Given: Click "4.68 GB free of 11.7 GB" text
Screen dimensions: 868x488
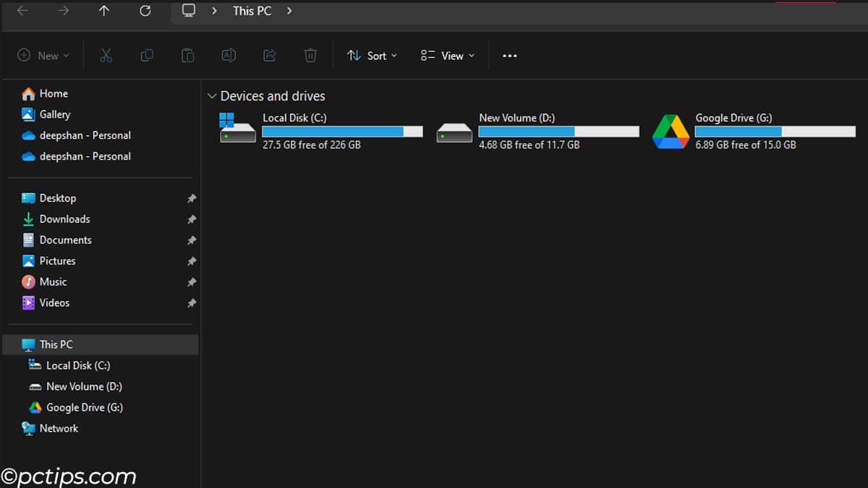Looking at the screenshot, I should (x=529, y=145).
